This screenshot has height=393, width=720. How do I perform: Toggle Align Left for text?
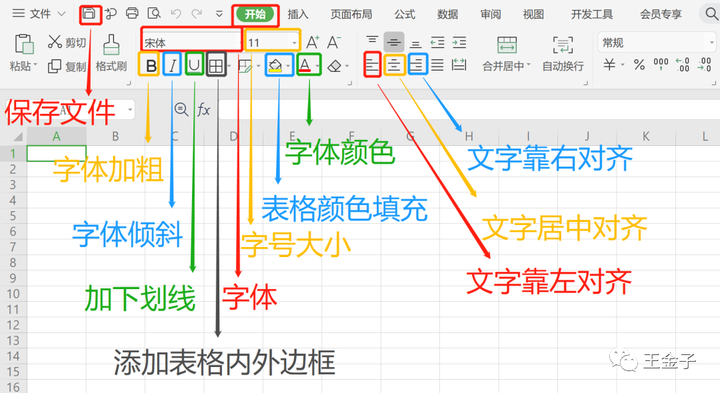coord(372,65)
